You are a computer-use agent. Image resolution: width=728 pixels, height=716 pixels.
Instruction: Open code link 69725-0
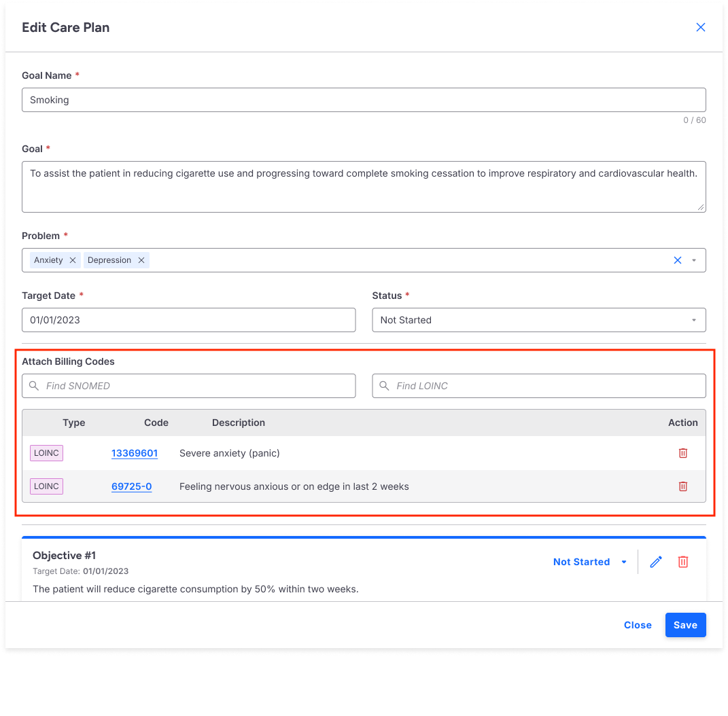click(x=131, y=486)
